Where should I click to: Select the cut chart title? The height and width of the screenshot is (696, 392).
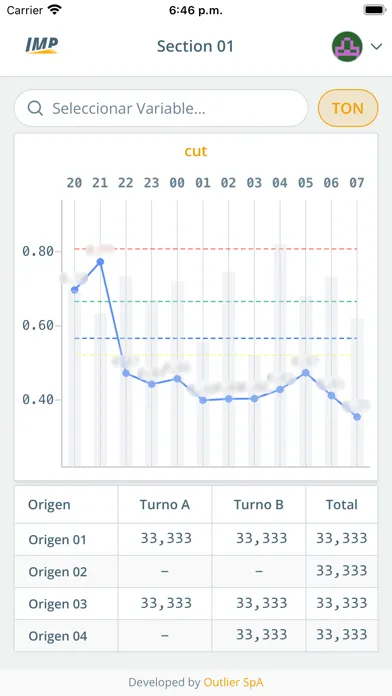[x=196, y=151]
